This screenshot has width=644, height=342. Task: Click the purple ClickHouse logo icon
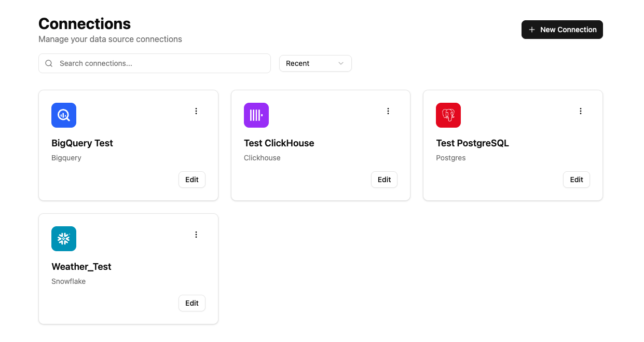[256, 115]
